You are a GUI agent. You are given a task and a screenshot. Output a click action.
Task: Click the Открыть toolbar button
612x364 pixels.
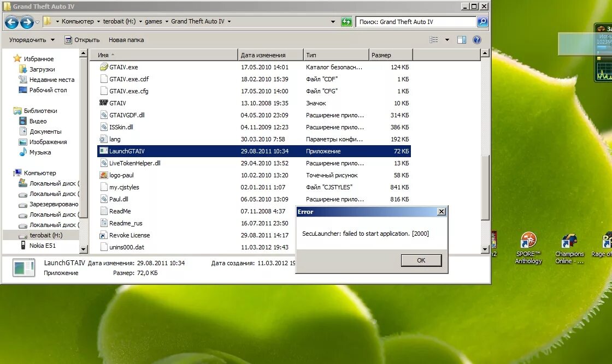pos(82,40)
